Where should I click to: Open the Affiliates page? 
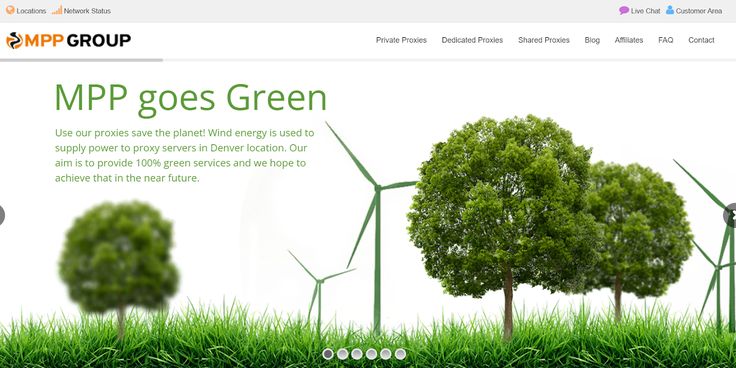point(629,40)
